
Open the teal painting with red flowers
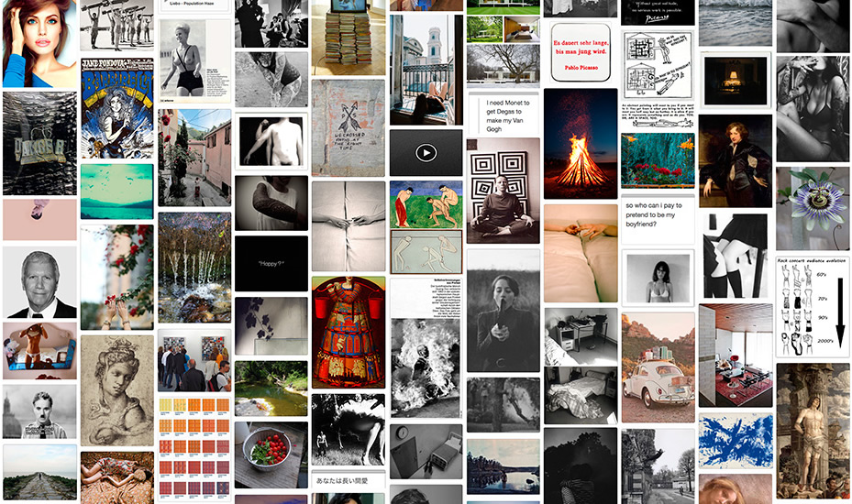[658, 160]
